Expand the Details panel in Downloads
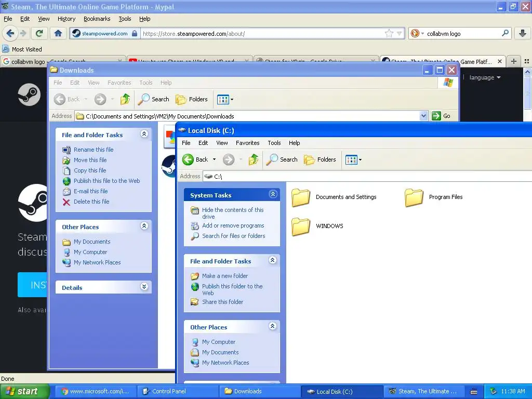Viewport: 532px width, 399px height. click(x=144, y=287)
